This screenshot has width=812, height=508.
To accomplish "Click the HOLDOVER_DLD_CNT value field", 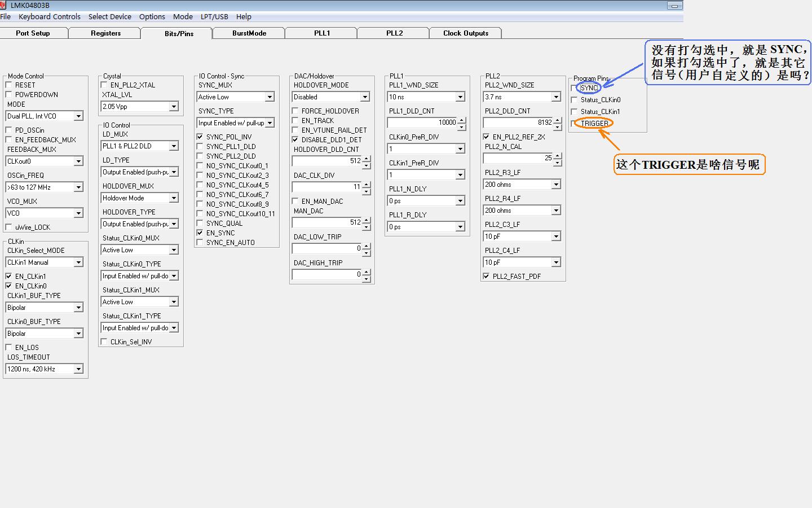I will click(x=327, y=161).
